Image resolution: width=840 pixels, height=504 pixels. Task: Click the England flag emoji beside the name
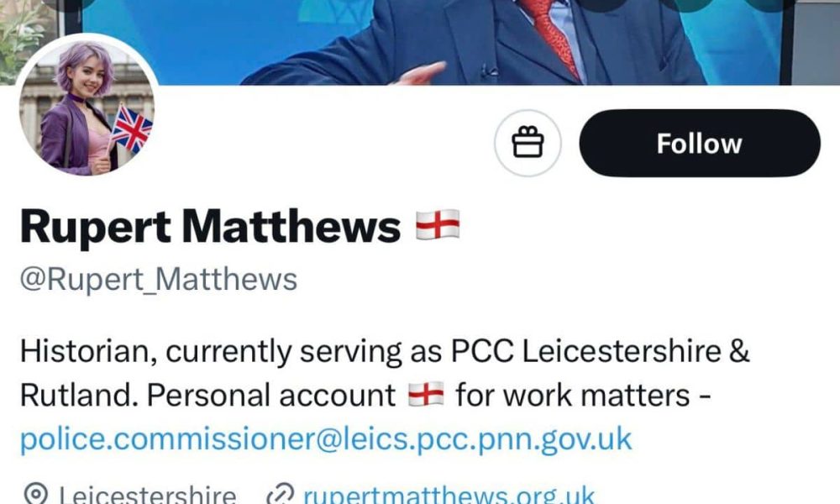(x=439, y=225)
